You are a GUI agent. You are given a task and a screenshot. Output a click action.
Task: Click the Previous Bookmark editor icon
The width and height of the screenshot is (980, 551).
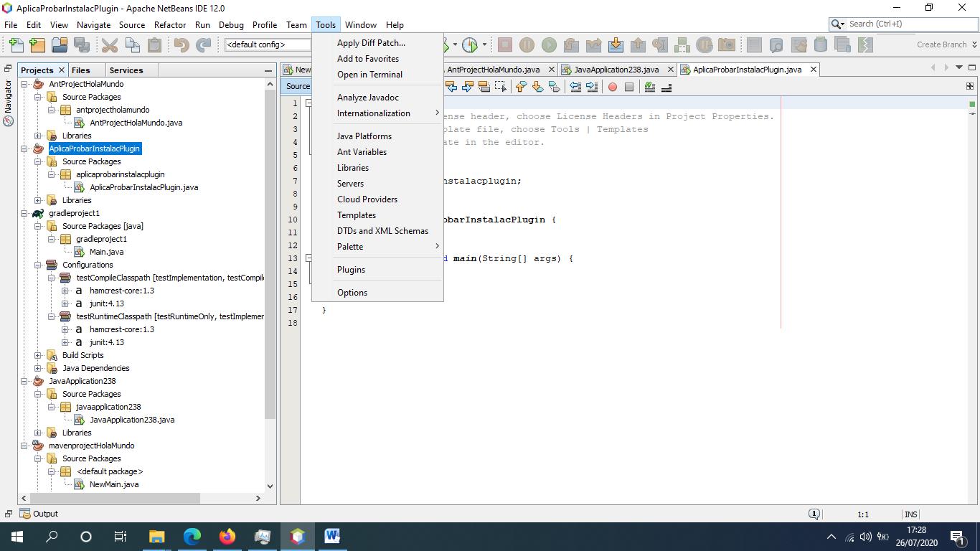(521, 87)
